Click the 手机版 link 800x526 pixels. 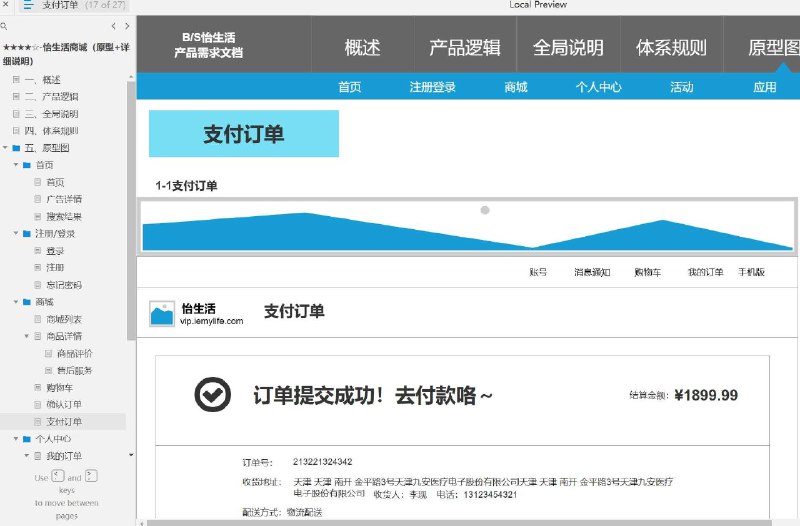[751, 272]
